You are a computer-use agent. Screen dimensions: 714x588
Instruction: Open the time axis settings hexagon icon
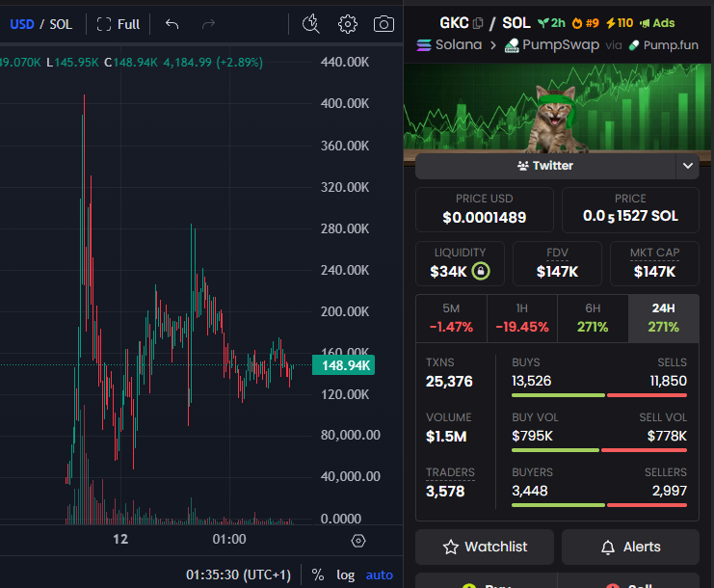[358, 541]
